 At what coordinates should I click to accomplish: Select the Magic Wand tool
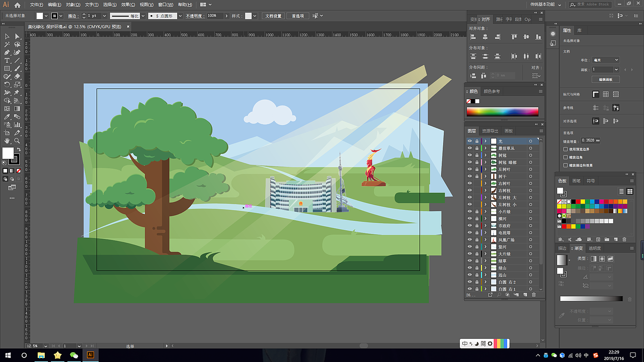[7, 44]
